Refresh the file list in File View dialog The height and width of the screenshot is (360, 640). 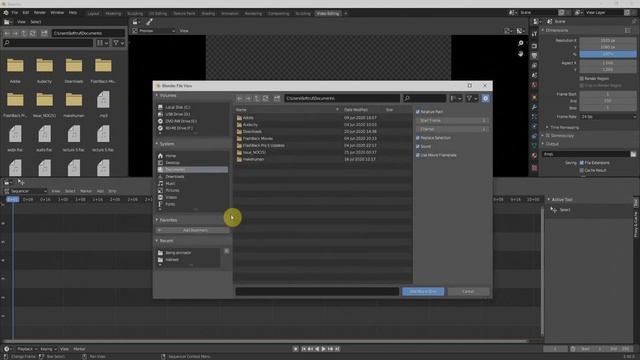266,98
